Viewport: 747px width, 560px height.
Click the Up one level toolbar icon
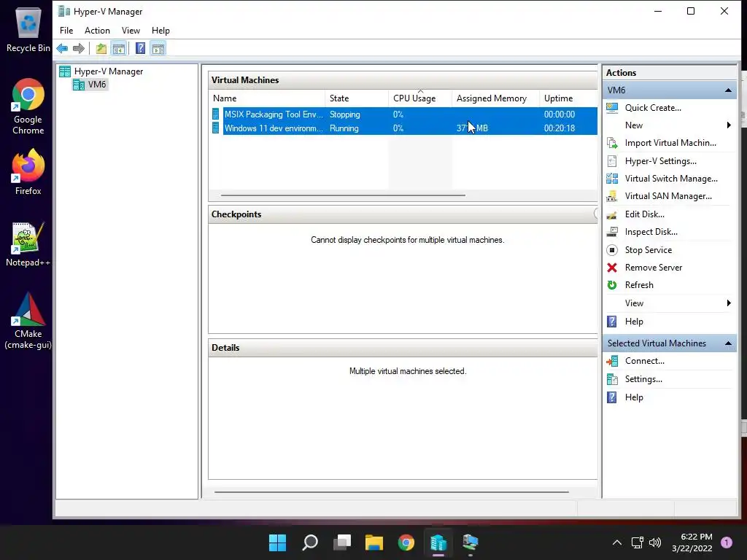101,49
